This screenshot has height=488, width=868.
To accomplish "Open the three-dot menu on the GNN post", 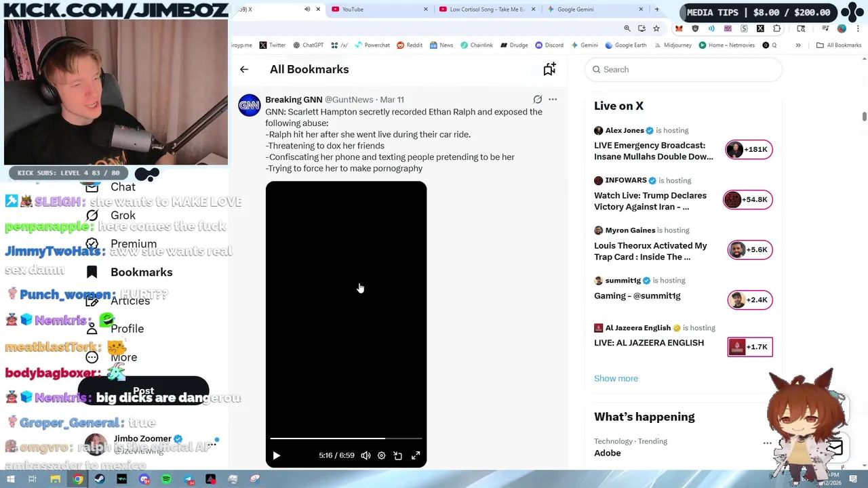I will point(553,100).
